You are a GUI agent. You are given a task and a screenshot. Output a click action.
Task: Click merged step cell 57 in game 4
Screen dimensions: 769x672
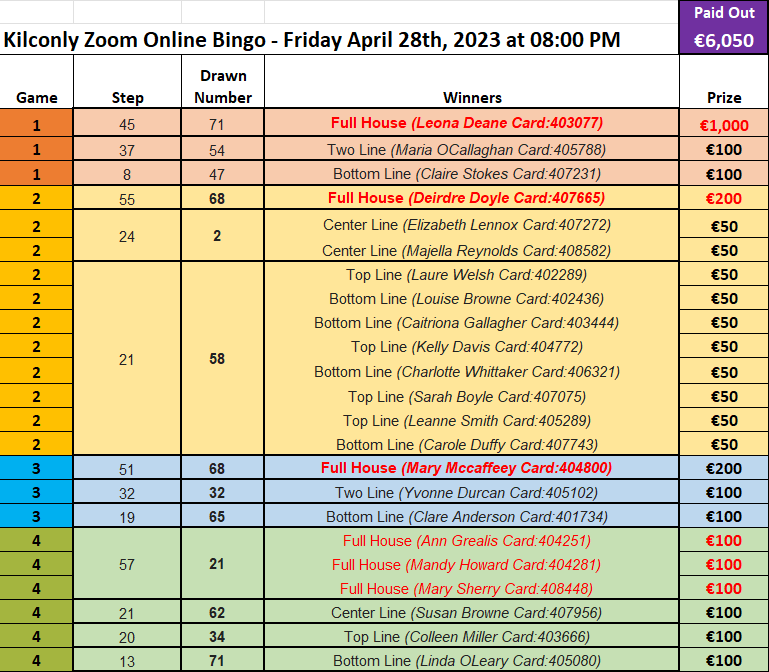coord(128,564)
